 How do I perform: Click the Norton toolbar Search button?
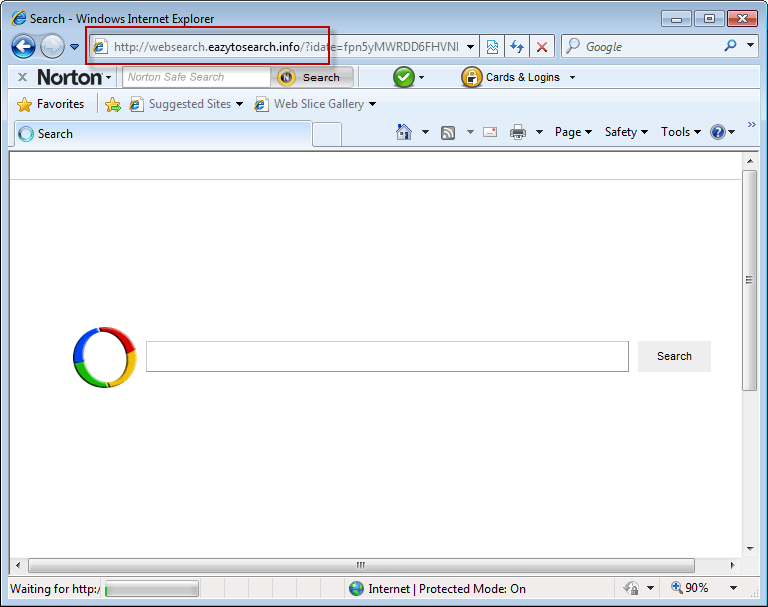(x=312, y=77)
